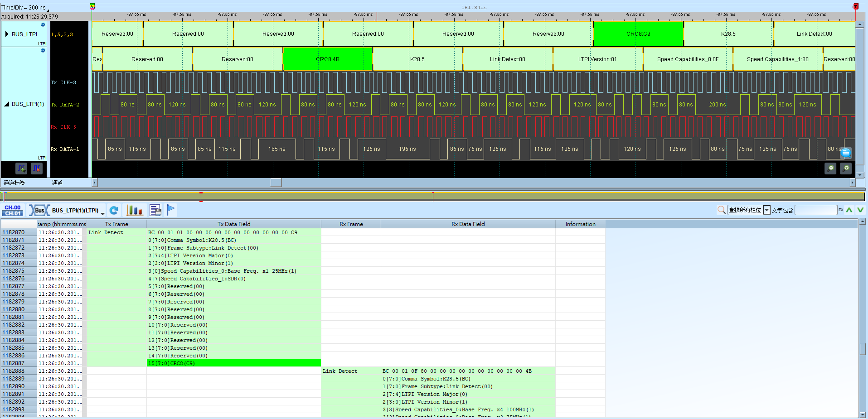Select table row number 1182870

(19, 232)
